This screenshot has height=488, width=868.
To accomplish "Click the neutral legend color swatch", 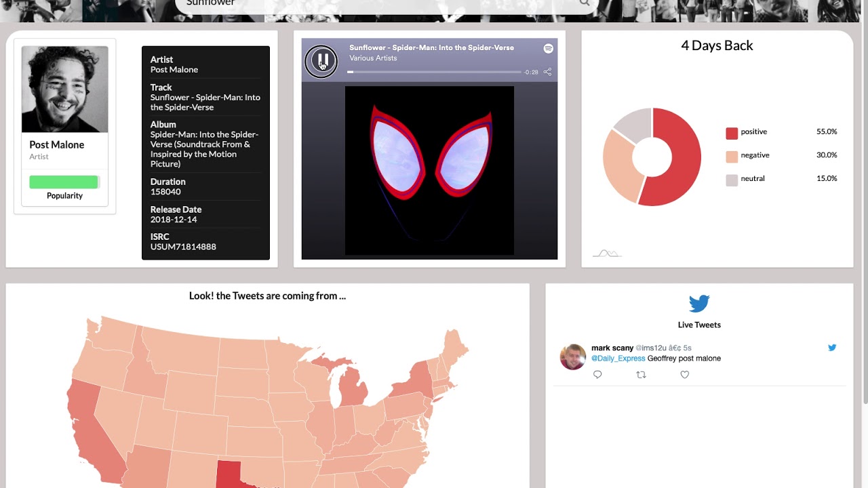I will [732, 180].
